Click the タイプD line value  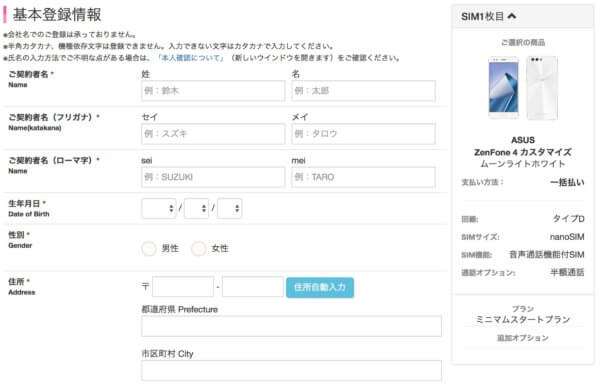coord(569,219)
